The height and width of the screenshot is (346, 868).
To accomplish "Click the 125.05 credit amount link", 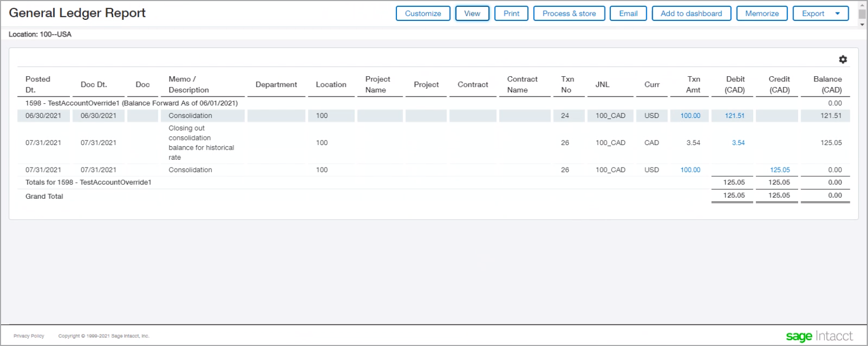I will point(780,170).
